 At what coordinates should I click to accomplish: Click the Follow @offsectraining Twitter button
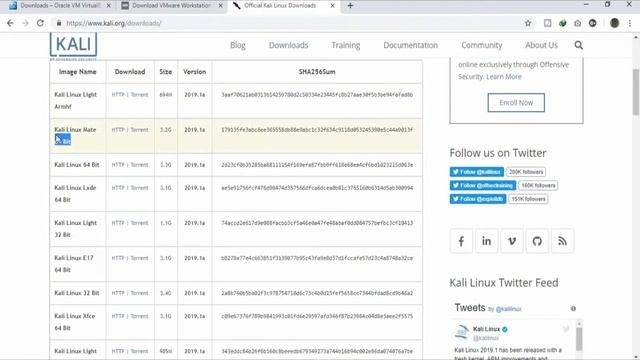click(482, 185)
